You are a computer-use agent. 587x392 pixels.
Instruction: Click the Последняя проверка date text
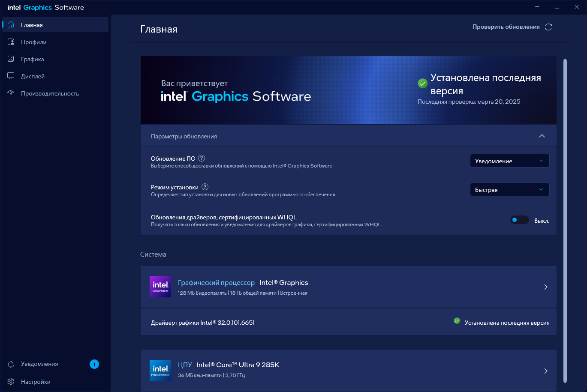click(x=469, y=102)
